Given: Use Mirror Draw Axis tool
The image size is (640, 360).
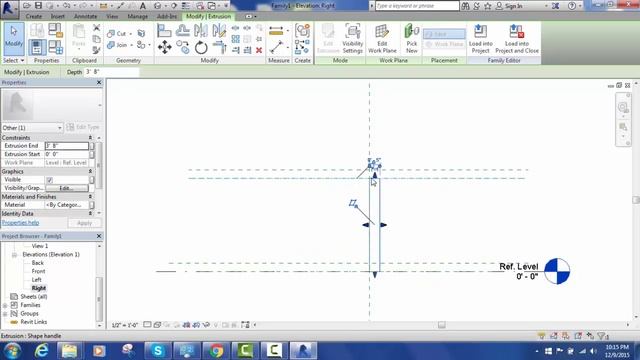Looking at the screenshot, I should (219, 31).
